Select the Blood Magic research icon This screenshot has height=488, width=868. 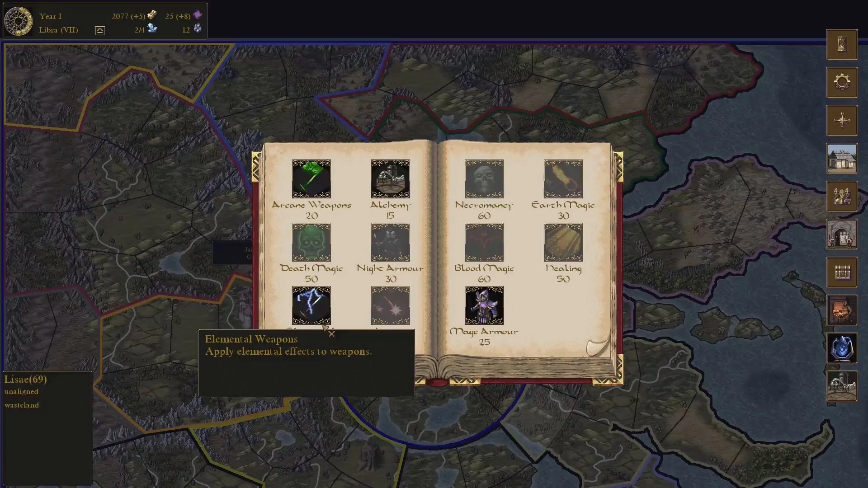point(484,242)
